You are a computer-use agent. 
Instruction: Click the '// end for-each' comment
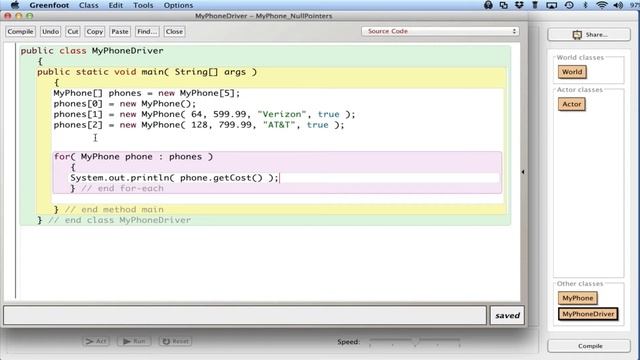pyautogui.click(x=122, y=189)
